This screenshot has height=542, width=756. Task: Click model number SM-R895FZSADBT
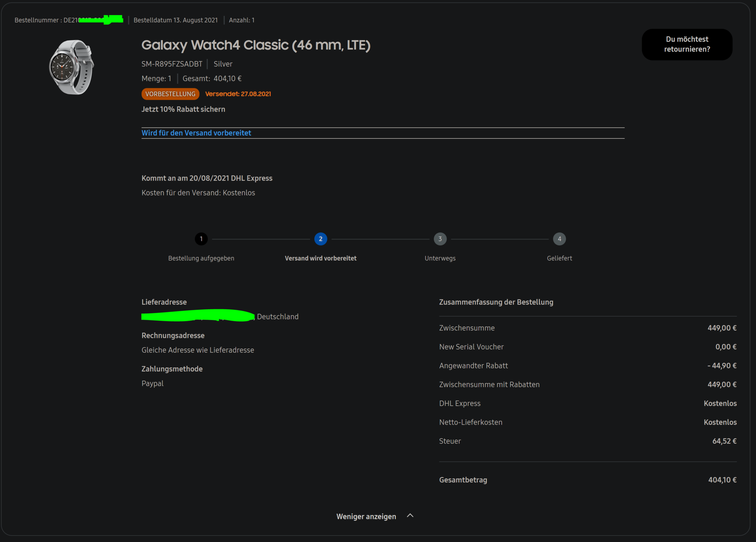tap(172, 64)
